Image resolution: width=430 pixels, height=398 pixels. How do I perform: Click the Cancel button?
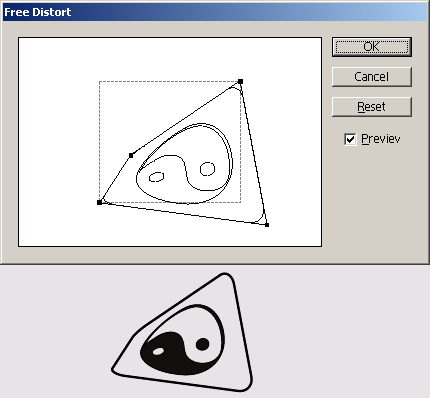[x=372, y=77]
